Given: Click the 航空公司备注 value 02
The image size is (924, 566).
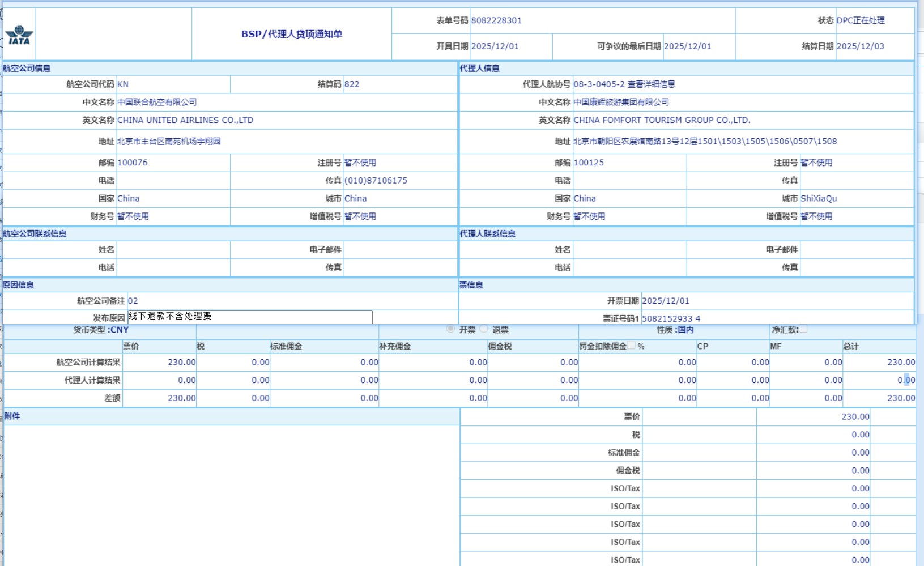Looking at the screenshot, I should (x=133, y=301).
